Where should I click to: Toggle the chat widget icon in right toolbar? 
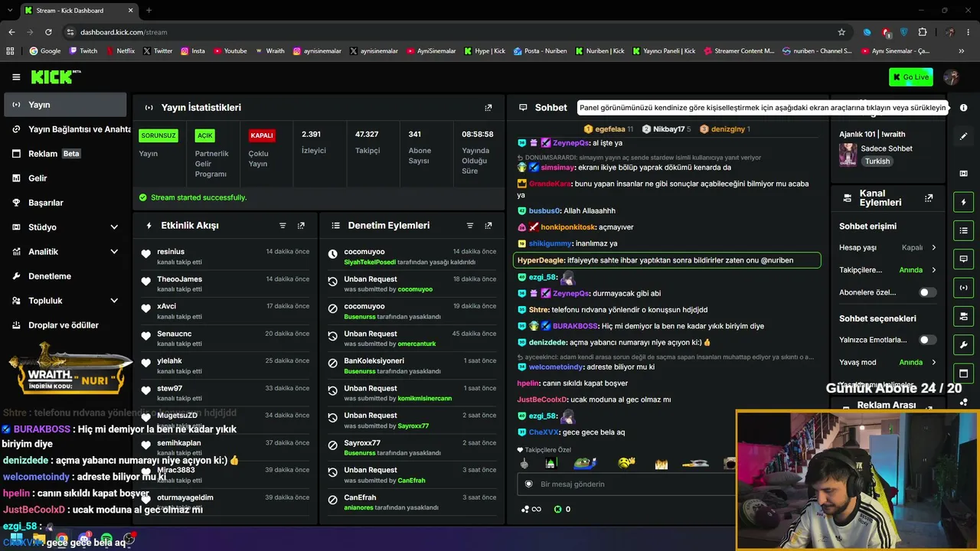[x=964, y=259]
